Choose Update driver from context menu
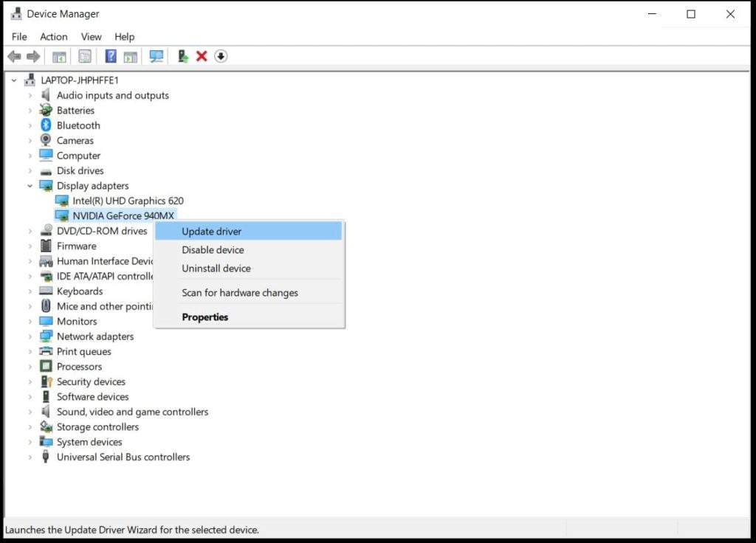The height and width of the screenshot is (543, 756). click(x=248, y=231)
